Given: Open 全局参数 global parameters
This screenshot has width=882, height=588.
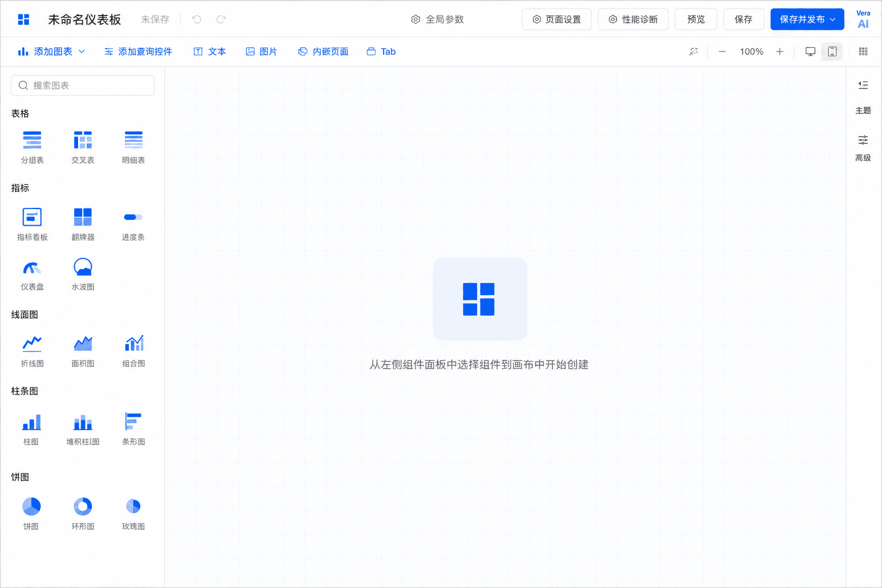Looking at the screenshot, I should [x=438, y=20].
